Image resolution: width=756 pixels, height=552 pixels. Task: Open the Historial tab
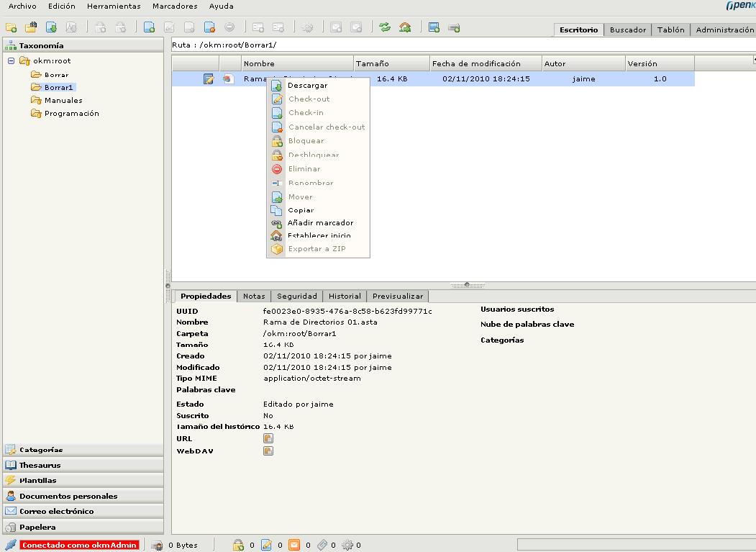(x=345, y=297)
